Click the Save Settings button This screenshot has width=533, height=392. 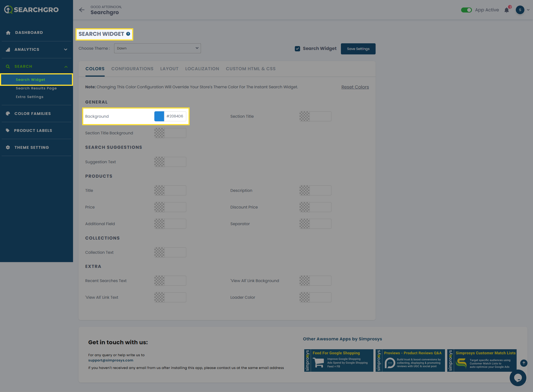point(358,49)
